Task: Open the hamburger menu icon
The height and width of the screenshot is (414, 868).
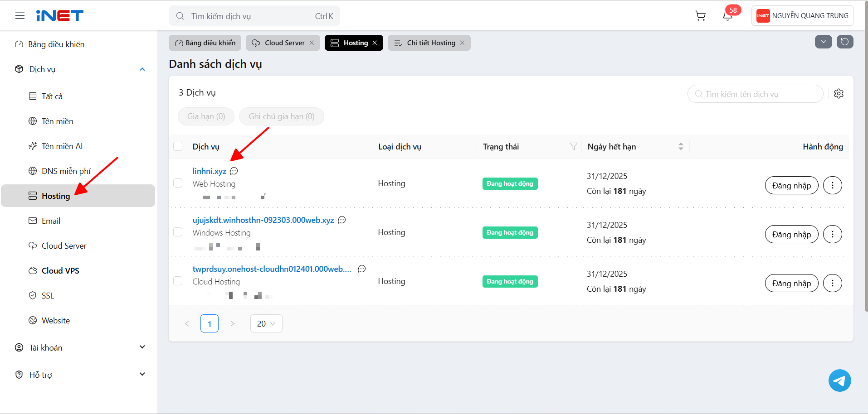Action: (x=20, y=16)
